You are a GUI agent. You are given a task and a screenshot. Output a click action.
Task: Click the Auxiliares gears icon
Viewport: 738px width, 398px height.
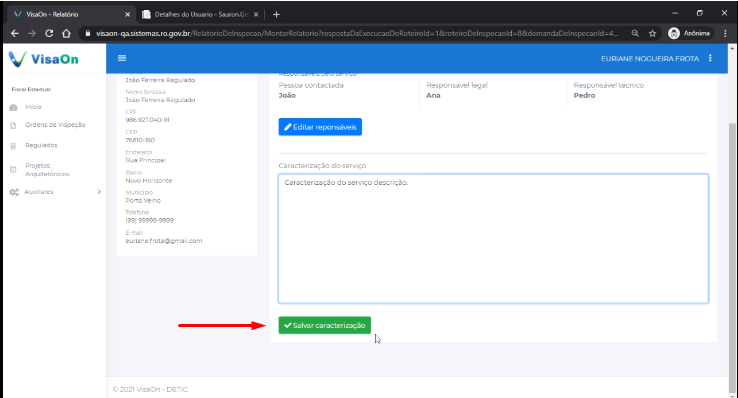[14, 192]
